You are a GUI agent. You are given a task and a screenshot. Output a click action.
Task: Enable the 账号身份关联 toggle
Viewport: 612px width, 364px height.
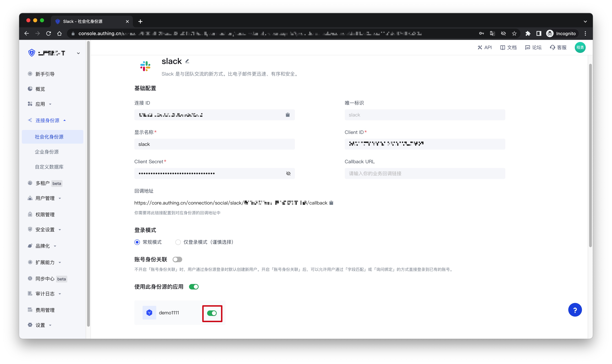coord(177,259)
